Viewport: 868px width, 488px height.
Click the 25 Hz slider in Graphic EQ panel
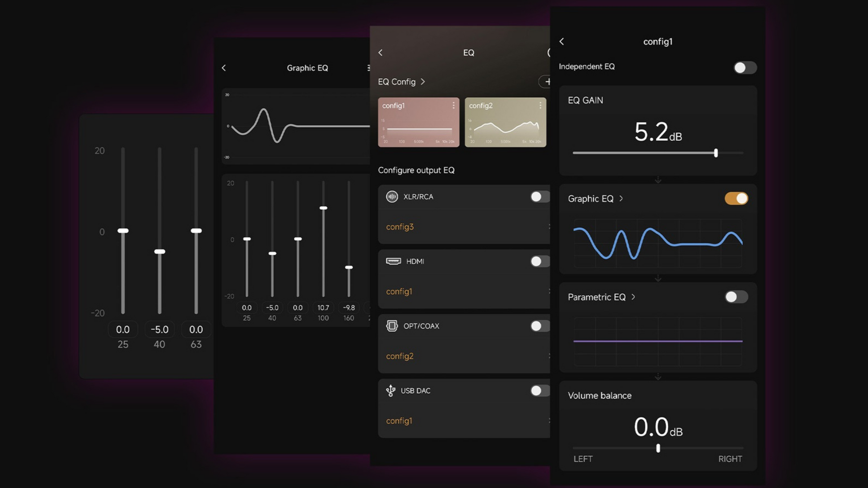tap(247, 239)
